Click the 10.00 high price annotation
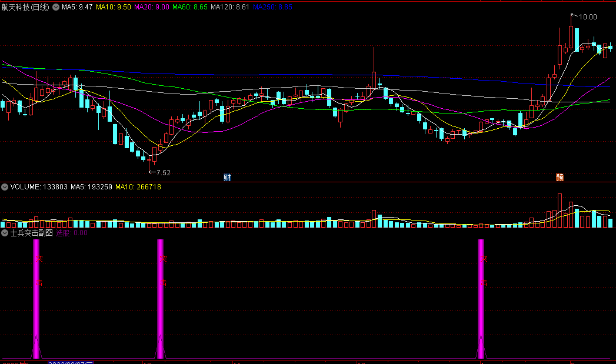Viewport: 616px width, 364px height. tap(588, 17)
